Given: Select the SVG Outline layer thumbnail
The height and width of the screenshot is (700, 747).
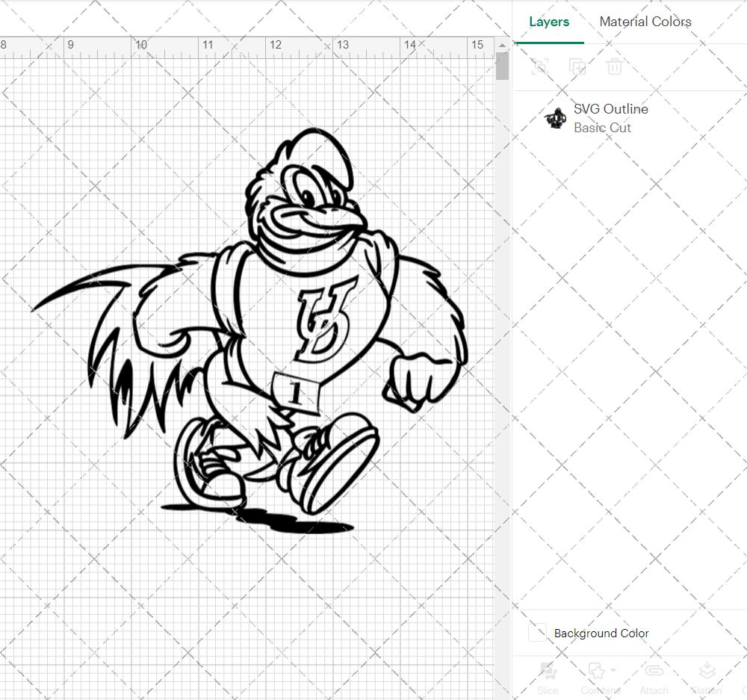Looking at the screenshot, I should point(555,118).
